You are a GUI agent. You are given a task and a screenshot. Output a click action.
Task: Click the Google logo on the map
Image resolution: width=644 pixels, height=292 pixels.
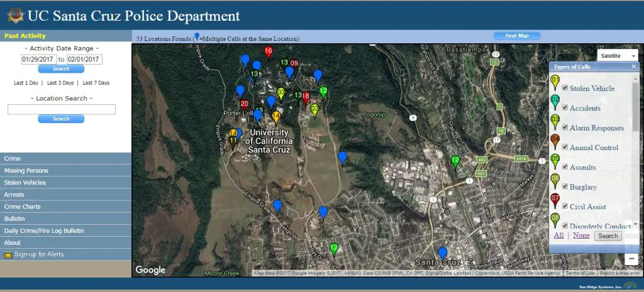pyautogui.click(x=150, y=270)
